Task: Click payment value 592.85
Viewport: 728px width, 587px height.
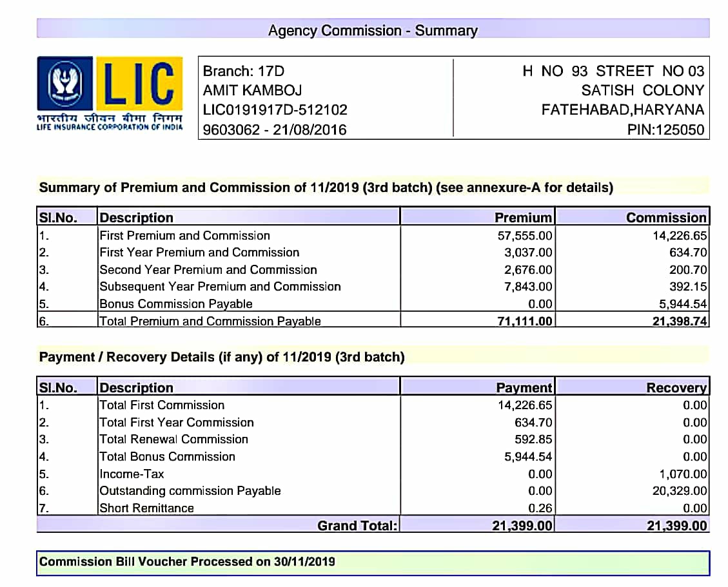Action: coord(533,439)
